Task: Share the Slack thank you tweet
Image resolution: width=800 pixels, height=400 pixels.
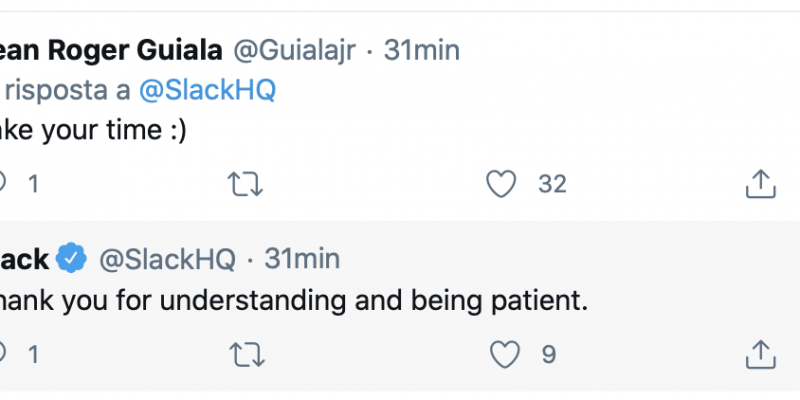Action: [x=761, y=355]
